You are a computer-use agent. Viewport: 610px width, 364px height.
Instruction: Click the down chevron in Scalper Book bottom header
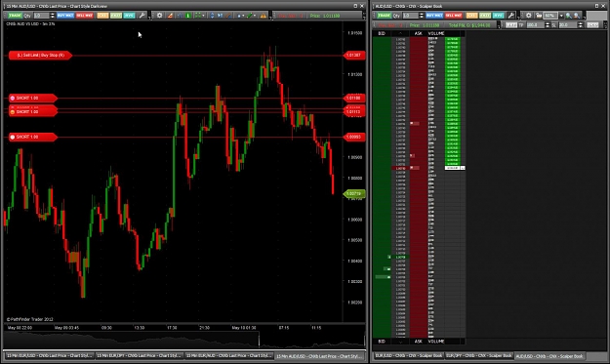(x=400, y=342)
